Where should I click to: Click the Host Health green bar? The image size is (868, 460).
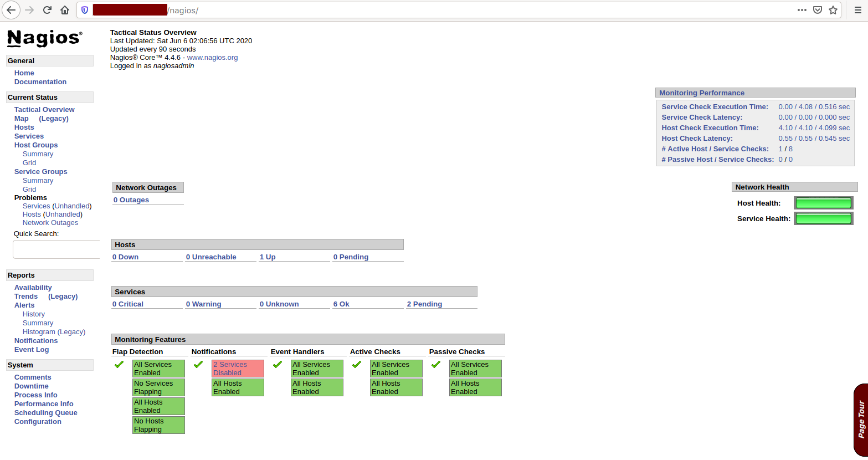pyautogui.click(x=823, y=203)
